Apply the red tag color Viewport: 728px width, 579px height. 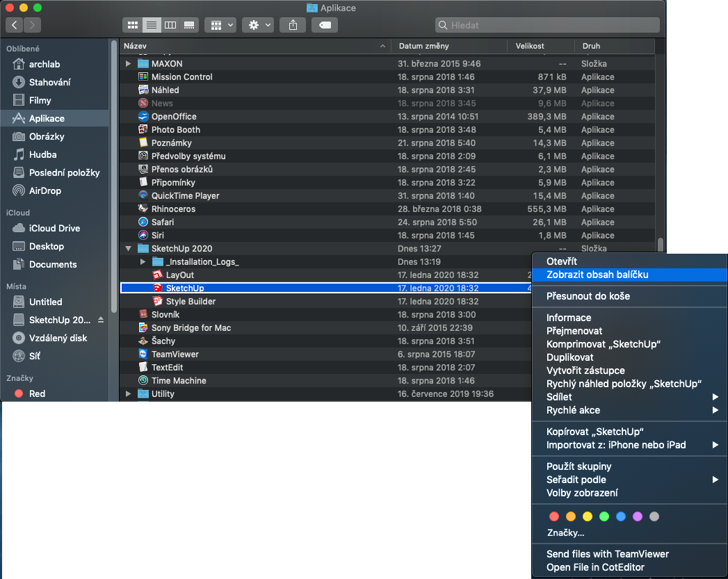[x=554, y=516]
